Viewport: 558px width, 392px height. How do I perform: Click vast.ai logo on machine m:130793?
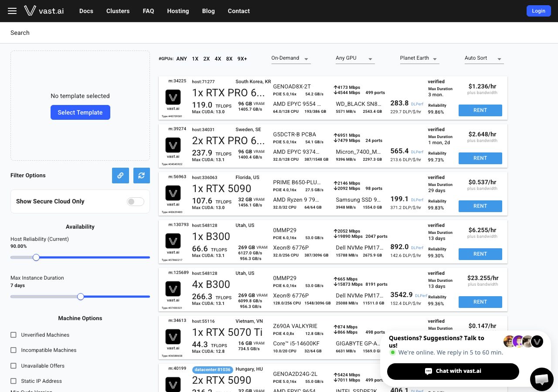pyautogui.click(x=173, y=241)
